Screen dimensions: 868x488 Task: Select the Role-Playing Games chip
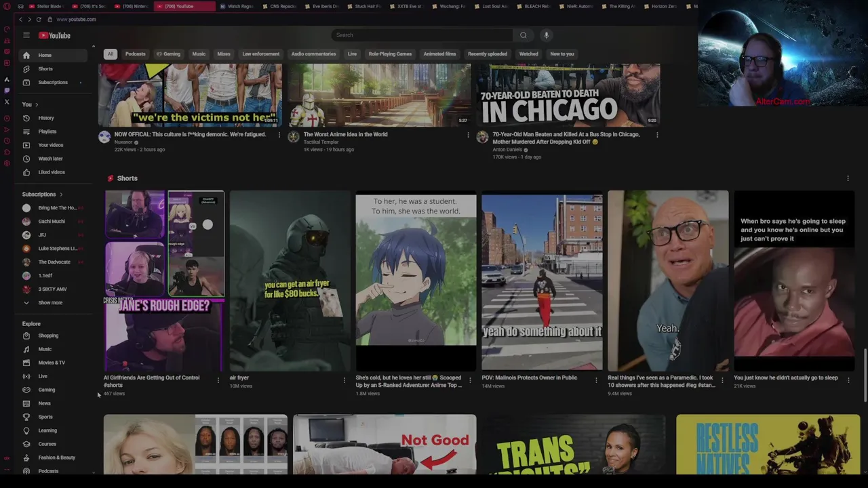coord(390,54)
